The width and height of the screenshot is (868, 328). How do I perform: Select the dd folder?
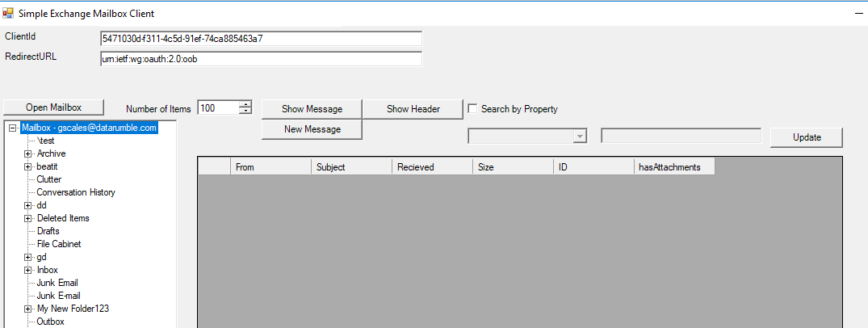tap(41, 205)
